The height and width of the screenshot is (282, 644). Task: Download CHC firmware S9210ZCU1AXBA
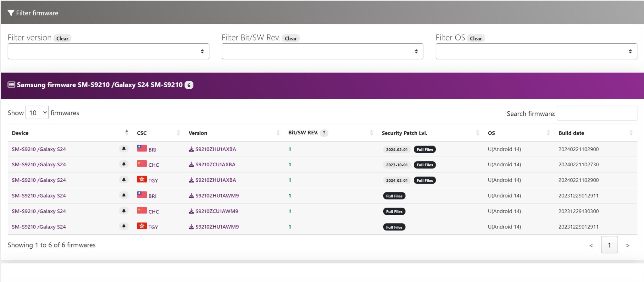212,164
